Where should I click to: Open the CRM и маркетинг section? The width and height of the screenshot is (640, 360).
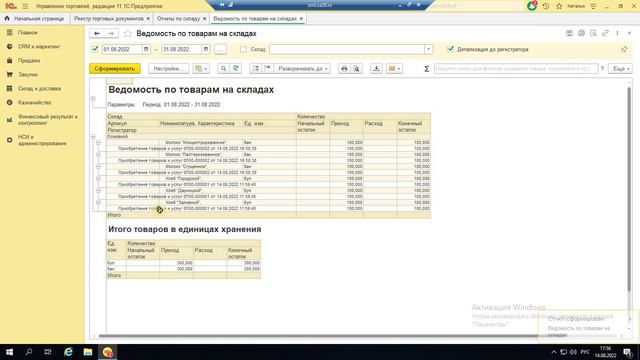pyautogui.click(x=39, y=47)
